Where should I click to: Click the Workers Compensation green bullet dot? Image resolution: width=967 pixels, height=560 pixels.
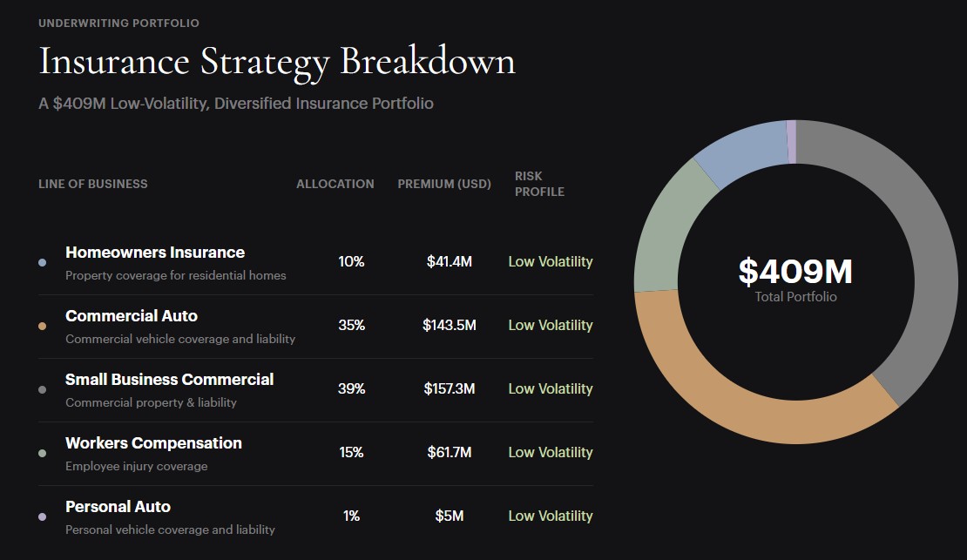[42, 453]
